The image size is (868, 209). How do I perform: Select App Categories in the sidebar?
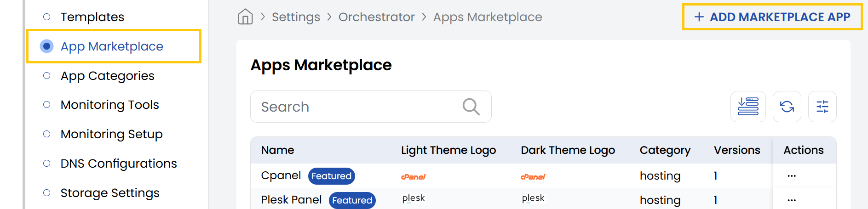click(107, 76)
